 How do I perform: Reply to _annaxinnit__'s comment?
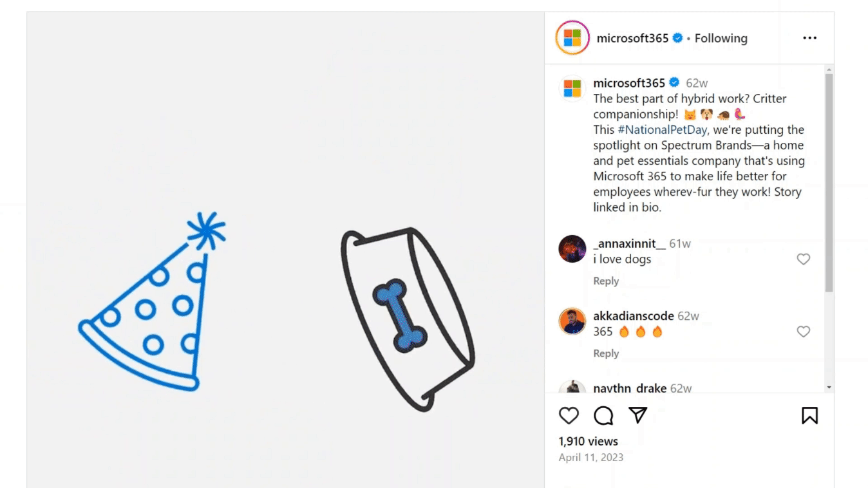(x=606, y=281)
